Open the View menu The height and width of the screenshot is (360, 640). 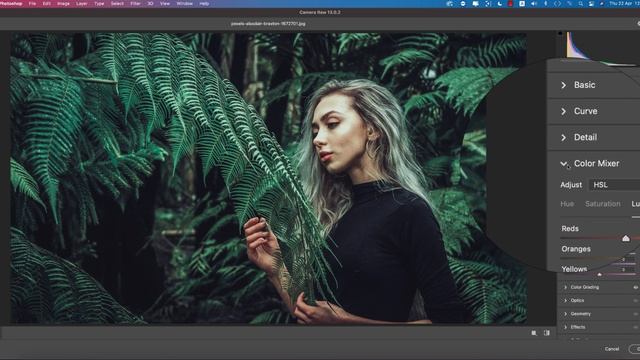pyautogui.click(x=165, y=4)
